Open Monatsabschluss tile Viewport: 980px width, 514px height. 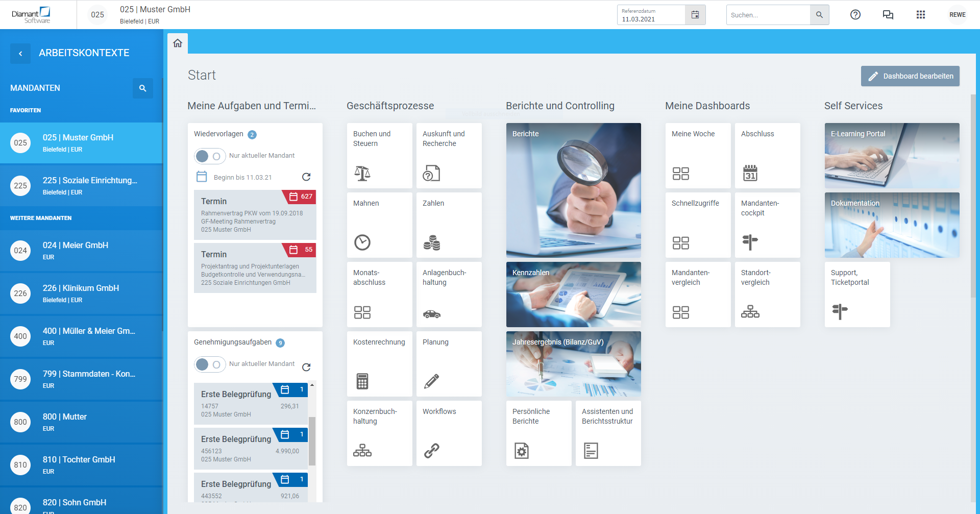coord(380,295)
